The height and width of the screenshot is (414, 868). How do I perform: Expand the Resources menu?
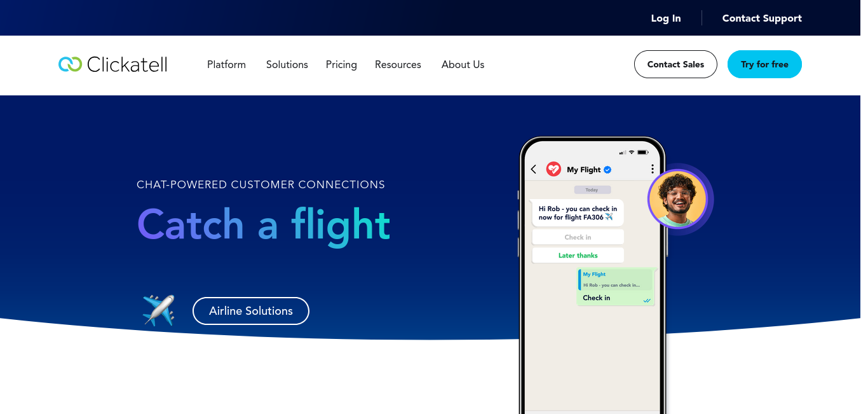[398, 64]
